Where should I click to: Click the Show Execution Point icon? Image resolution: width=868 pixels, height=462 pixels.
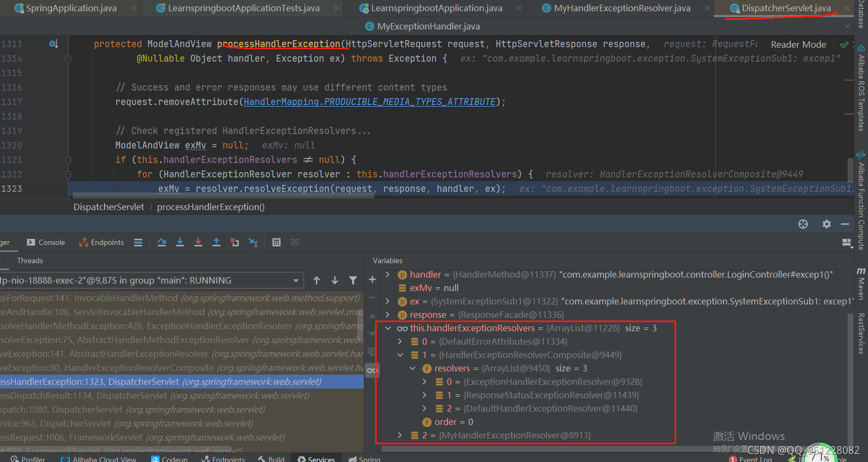point(138,242)
